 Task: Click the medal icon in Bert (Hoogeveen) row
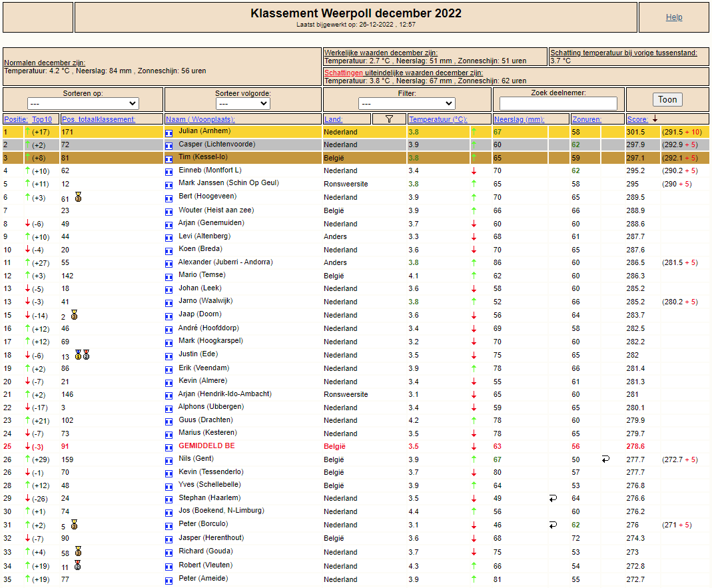click(x=78, y=197)
